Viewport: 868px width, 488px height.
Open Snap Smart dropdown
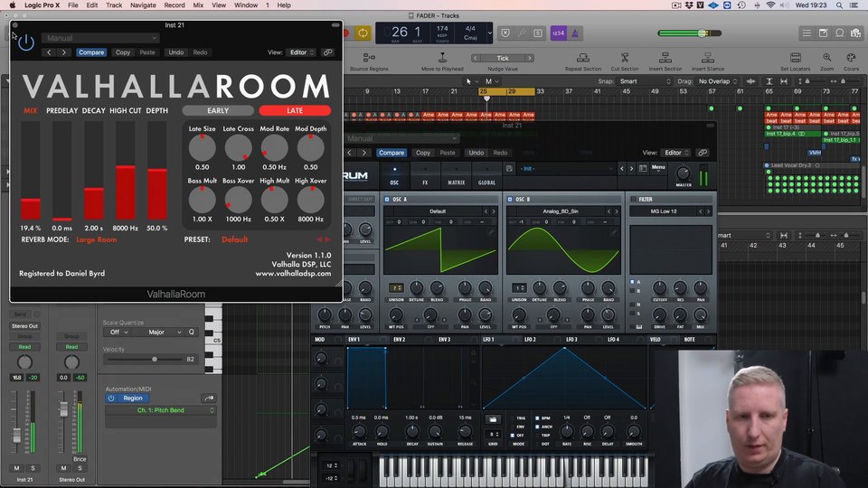(x=645, y=81)
